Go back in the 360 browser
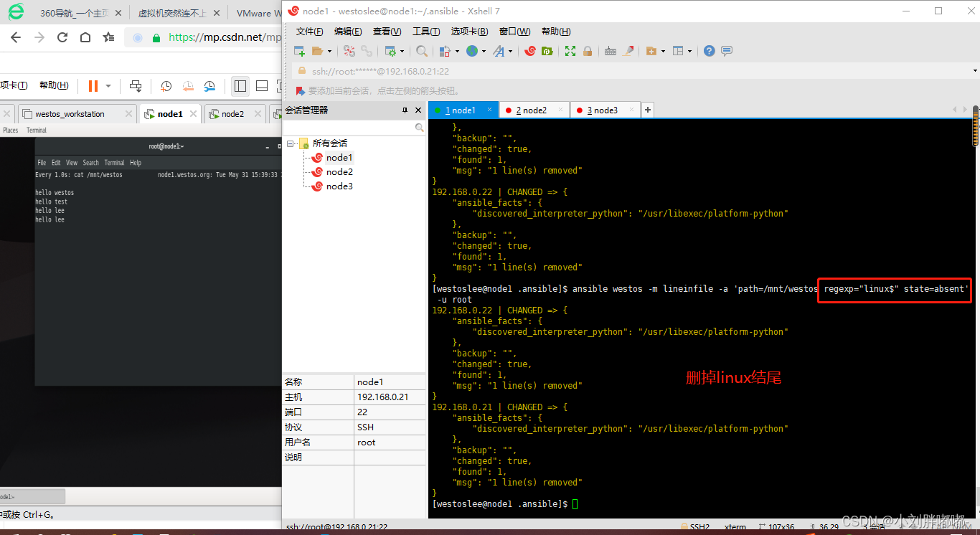The height and width of the screenshot is (535, 980). 17,37
